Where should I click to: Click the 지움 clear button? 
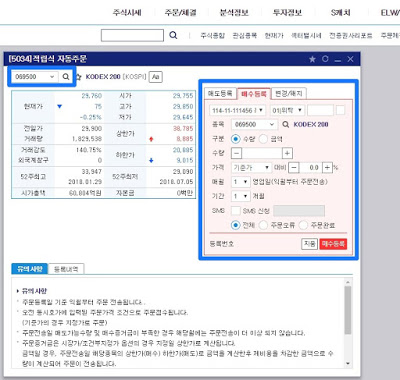(309, 244)
